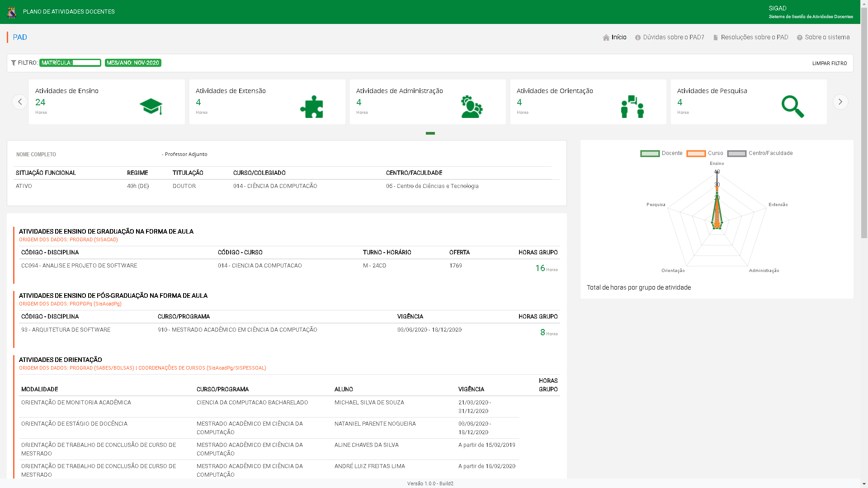Click the funnel filter icon
This screenshot has width=868, height=488.
coord(14,63)
